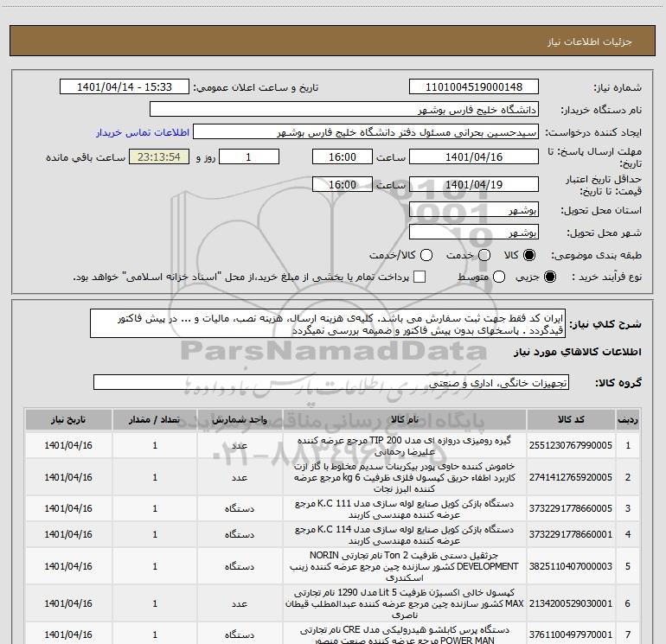Viewport: 666px width, 644px height.
Task: Click the تاریخ نیاز column header
Action: pyautogui.click(x=68, y=420)
